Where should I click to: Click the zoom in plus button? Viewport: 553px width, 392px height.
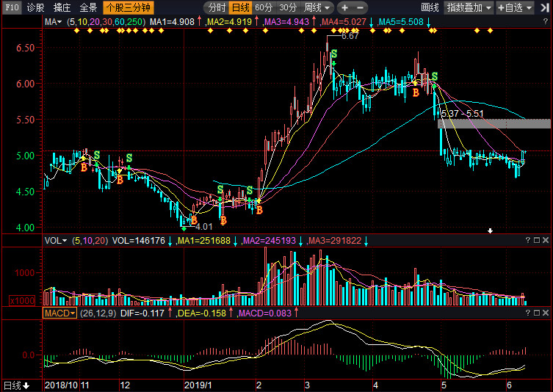344,7
